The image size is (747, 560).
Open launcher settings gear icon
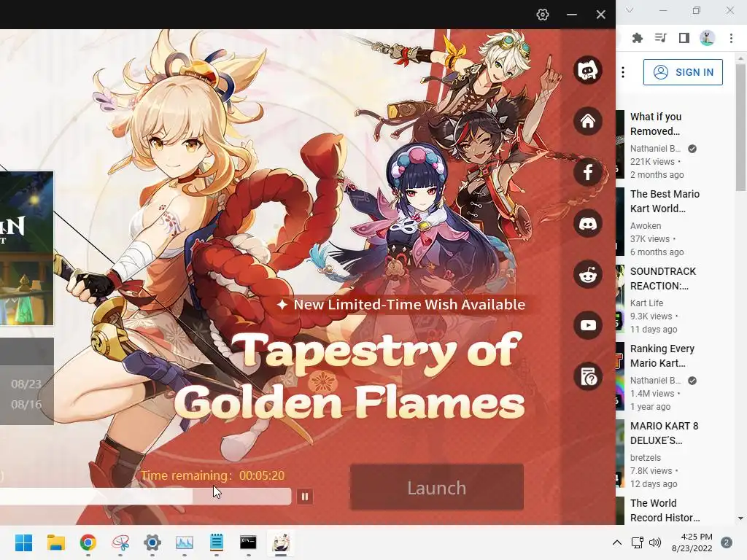click(x=542, y=15)
